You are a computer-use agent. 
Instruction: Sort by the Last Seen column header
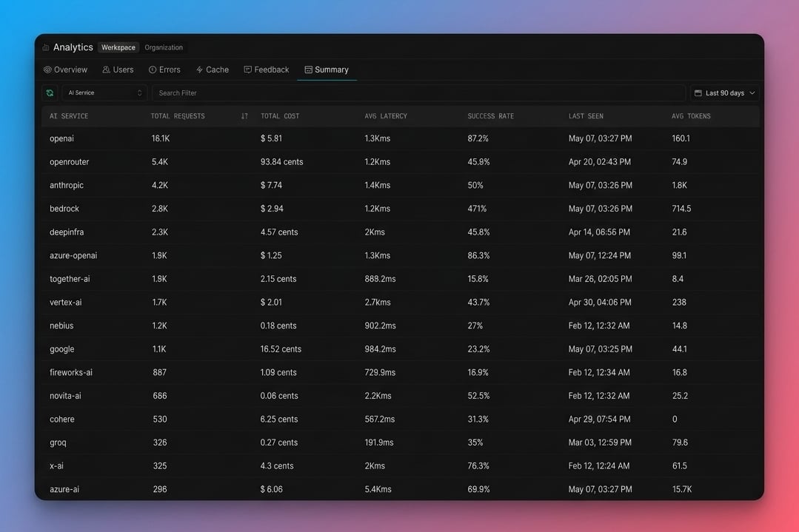click(x=586, y=116)
